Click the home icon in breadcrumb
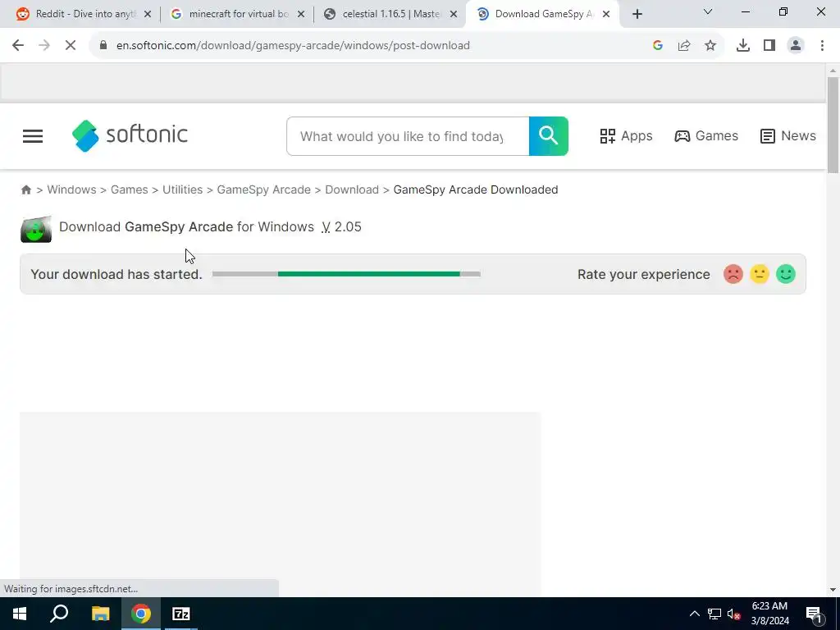The image size is (840, 630). (25, 189)
